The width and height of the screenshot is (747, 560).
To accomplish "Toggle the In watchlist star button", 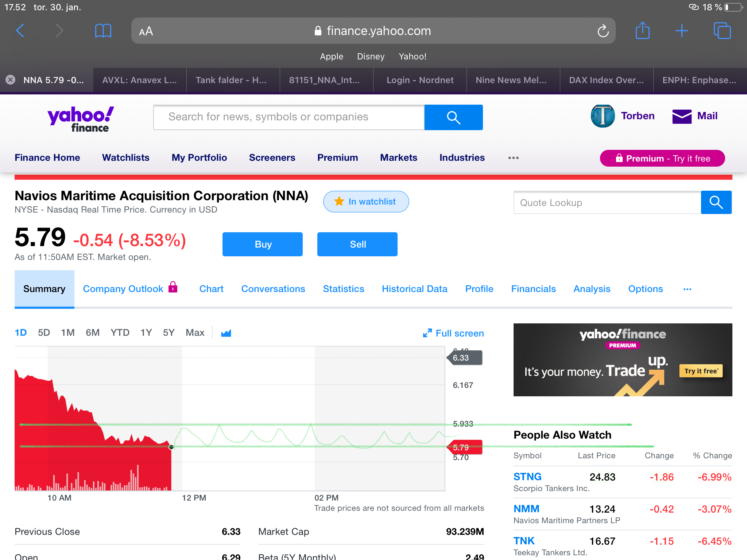I will point(366,202).
